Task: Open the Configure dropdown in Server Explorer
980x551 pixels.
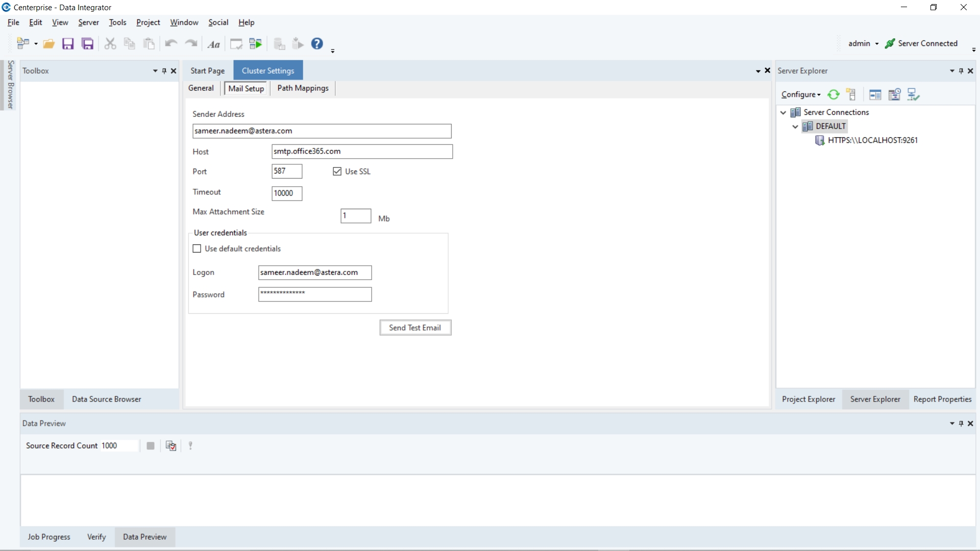Action: pos(801,94)
